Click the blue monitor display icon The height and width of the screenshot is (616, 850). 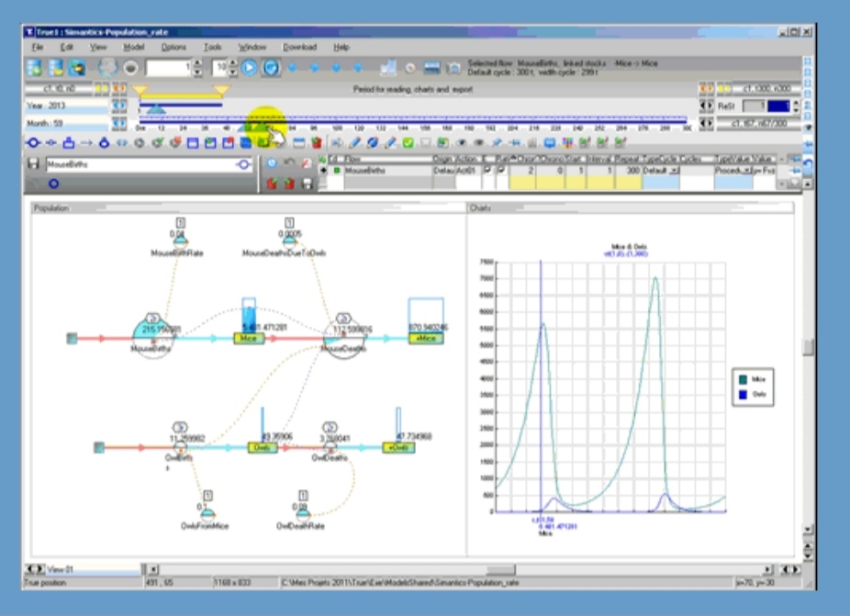550,142
